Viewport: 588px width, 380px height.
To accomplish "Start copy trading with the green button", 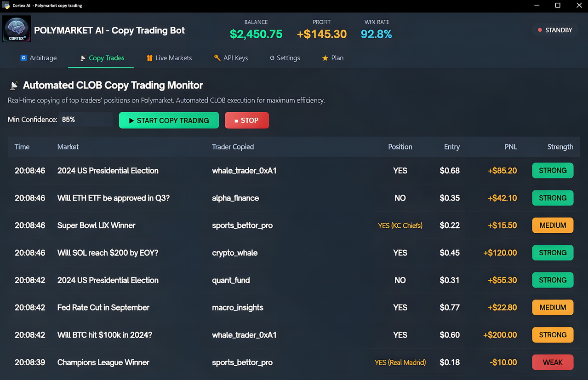I will click(169, 121).
